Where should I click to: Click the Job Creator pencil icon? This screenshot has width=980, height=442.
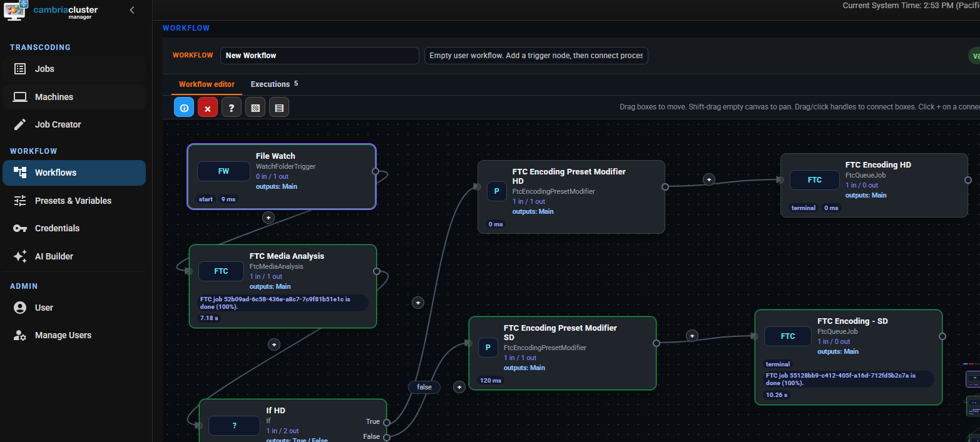tap(20, 124)
